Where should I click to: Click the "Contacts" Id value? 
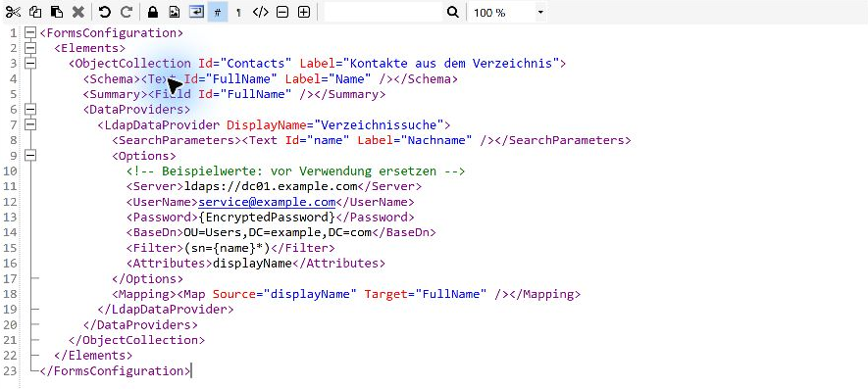[x=256, y=64]
